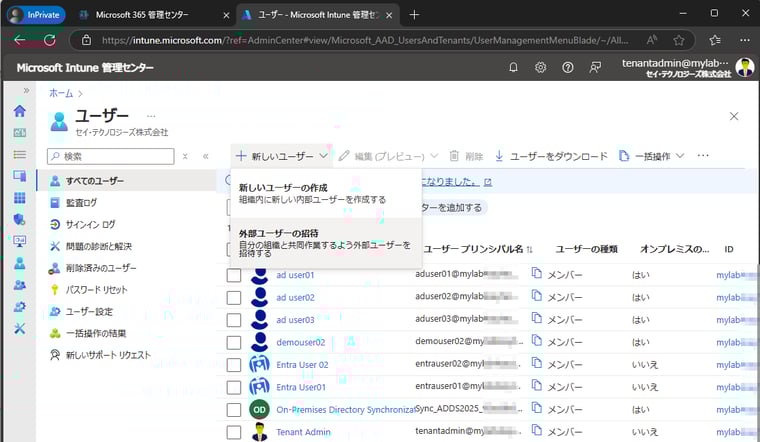
Task: Tick the checkbox for Entra User01
Action: point(234,387)
